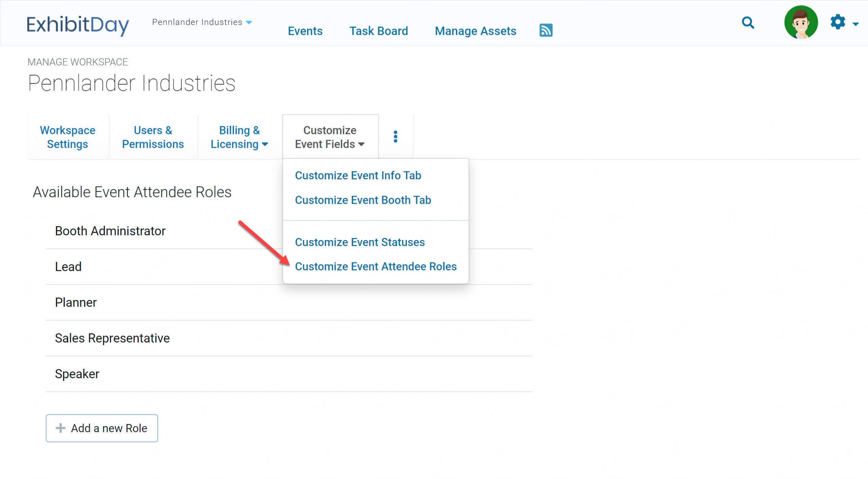Switch to the Workspace Settings tab
Viewport: 868px width, 479px height.
click(67, 137)
